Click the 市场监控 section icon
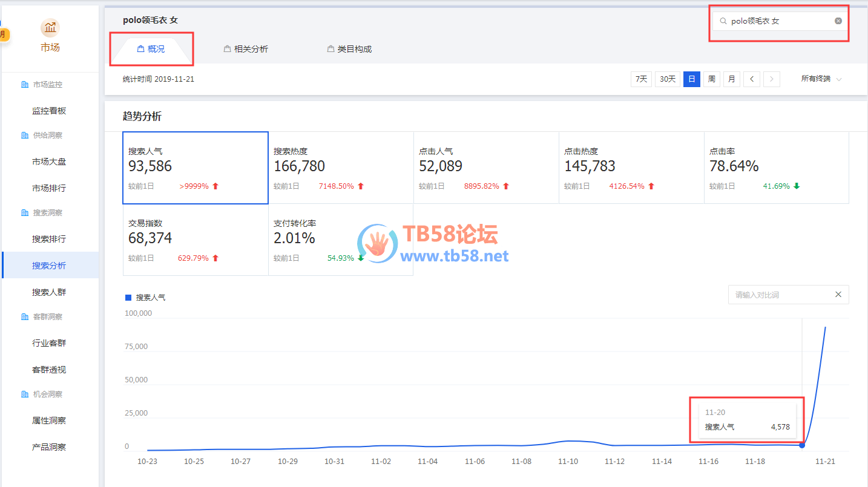 (x=25, y=85)
